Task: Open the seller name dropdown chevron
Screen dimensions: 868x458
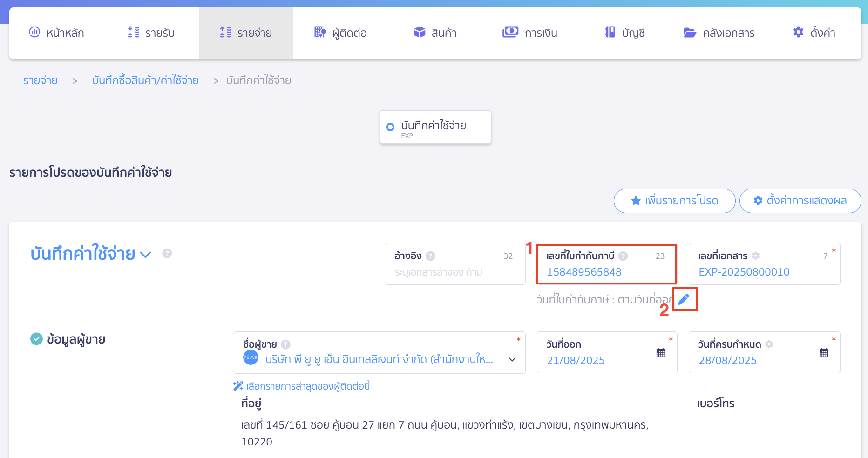Action: click(512, 360)
